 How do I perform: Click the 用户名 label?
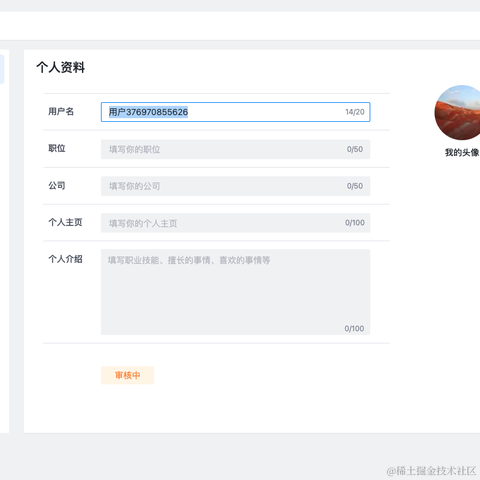coord(61,111)
